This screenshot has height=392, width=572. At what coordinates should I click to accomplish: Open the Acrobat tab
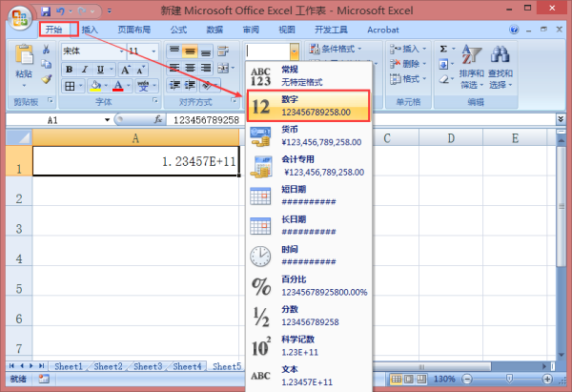383,30
